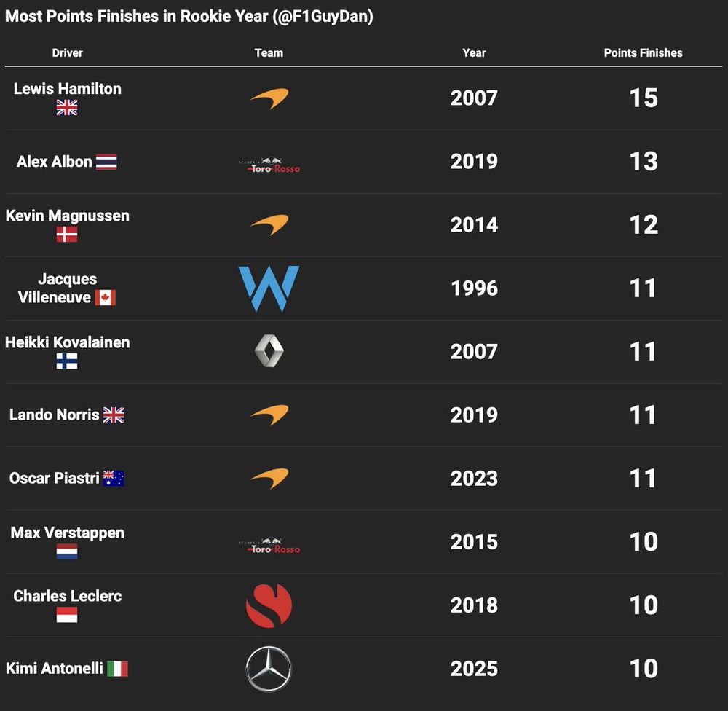Click Hamilton's 15 points finishes value

644,98
